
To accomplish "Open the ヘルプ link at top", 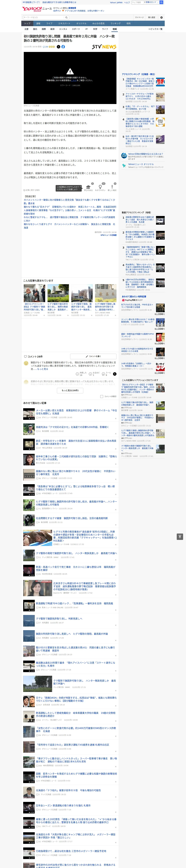I will pyautogui.click(x=127, y=2).
